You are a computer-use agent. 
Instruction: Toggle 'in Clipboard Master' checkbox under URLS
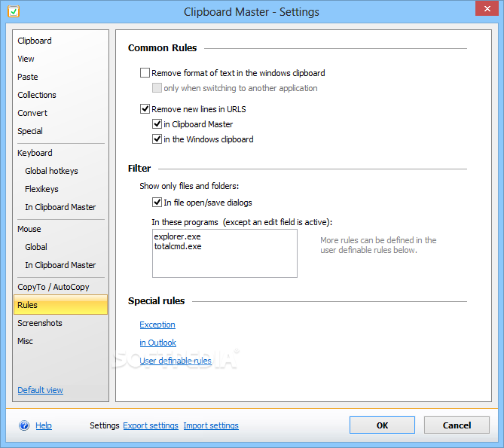click(157, 124)
